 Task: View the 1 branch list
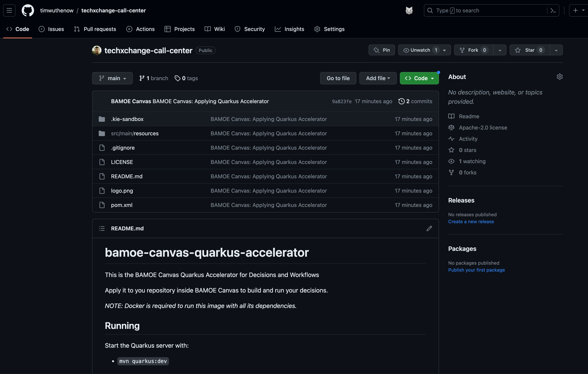click(154, 78)
